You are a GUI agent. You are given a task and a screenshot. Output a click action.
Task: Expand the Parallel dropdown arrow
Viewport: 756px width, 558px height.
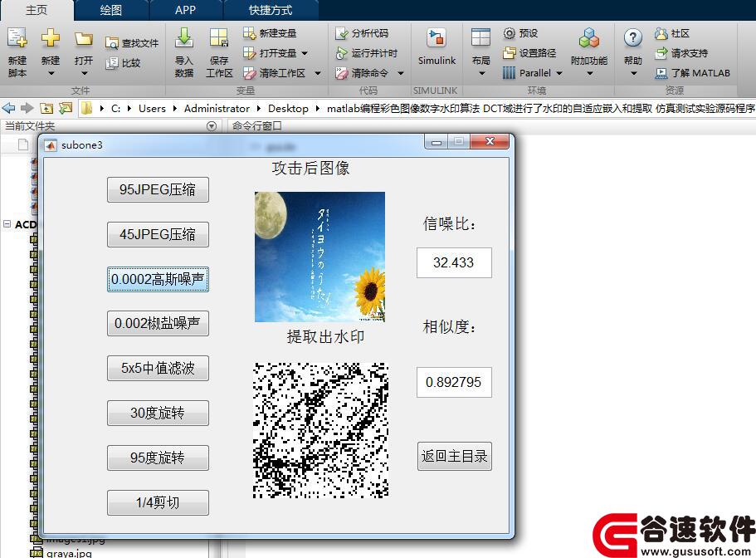pos(559,73)
